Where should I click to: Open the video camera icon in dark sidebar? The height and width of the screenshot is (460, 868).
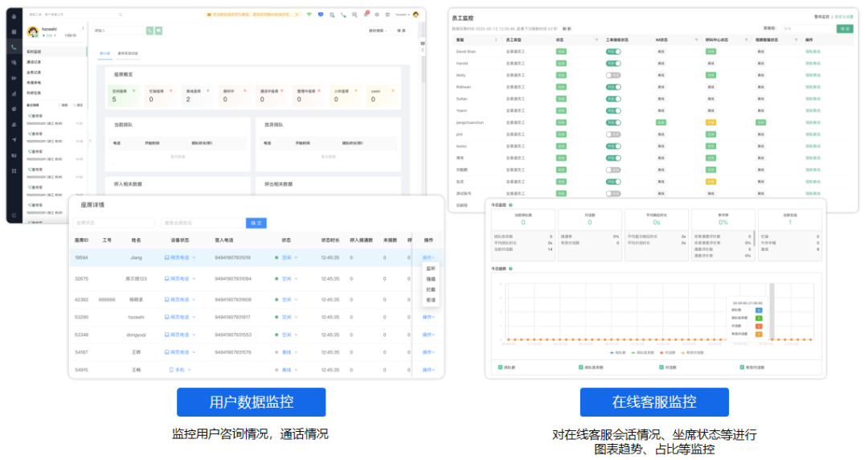[x=14, y=78]
